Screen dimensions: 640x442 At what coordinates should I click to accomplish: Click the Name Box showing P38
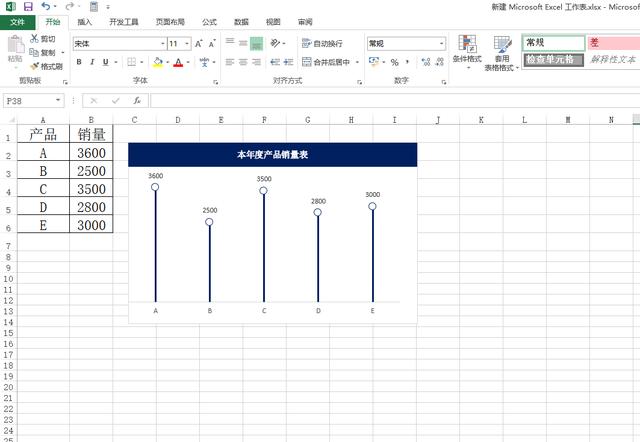click(29, 101)
